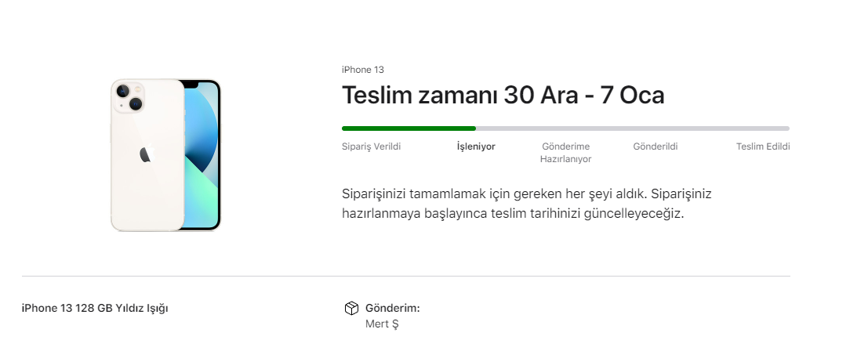The image size is (868, 358).
Task: Click the Apple logo on the phone
Action: pos(145,154)
